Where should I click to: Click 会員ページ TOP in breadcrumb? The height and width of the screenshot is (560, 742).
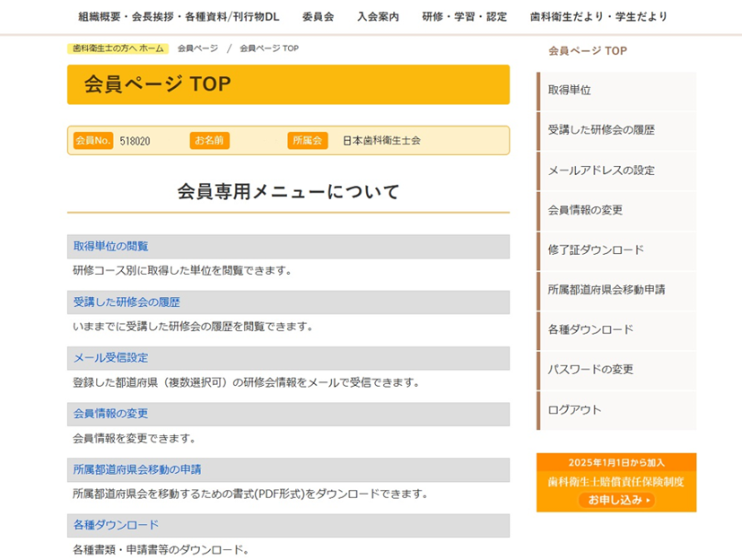(269, 48)
